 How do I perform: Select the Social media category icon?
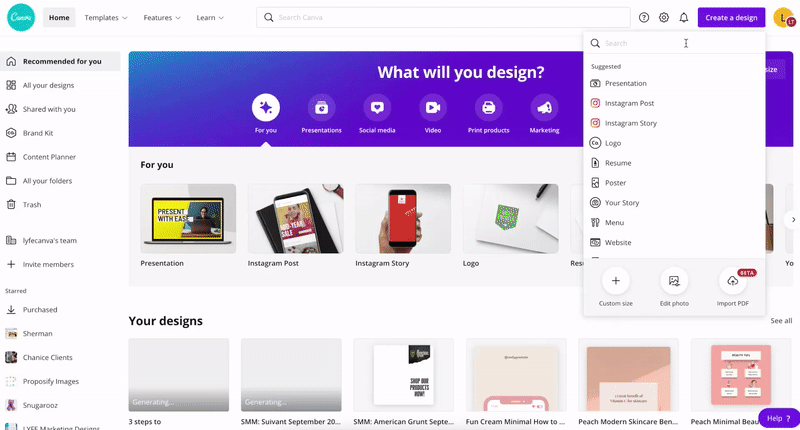point(377,108)
